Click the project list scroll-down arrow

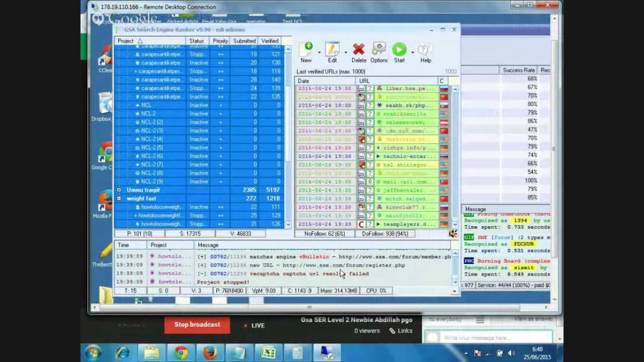[x=288, y=224]
